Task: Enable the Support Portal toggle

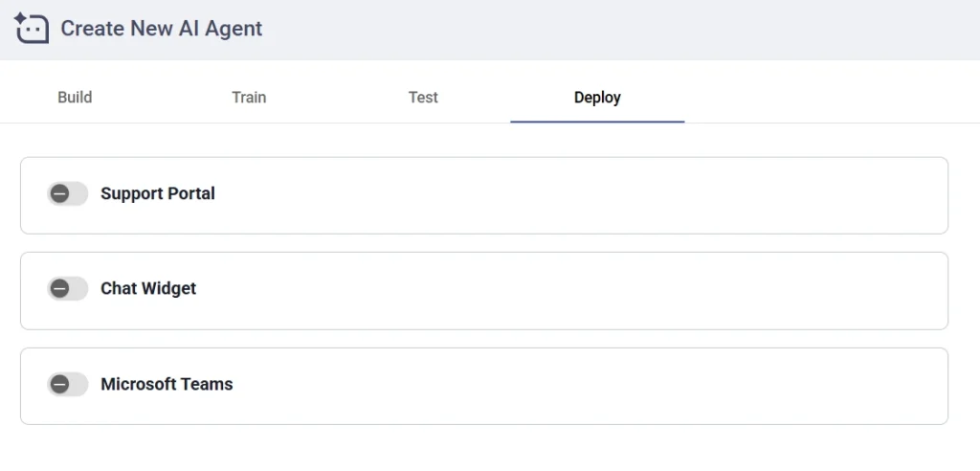Action: (68, 194)
